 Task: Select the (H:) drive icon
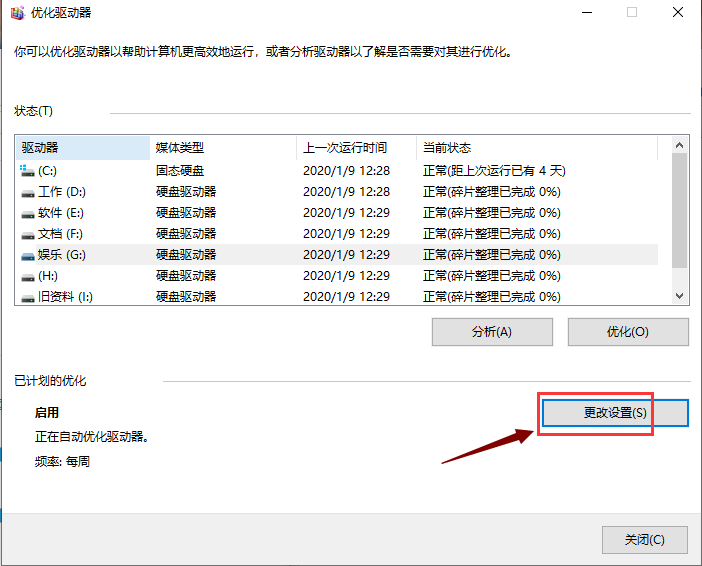click(27, 276)
